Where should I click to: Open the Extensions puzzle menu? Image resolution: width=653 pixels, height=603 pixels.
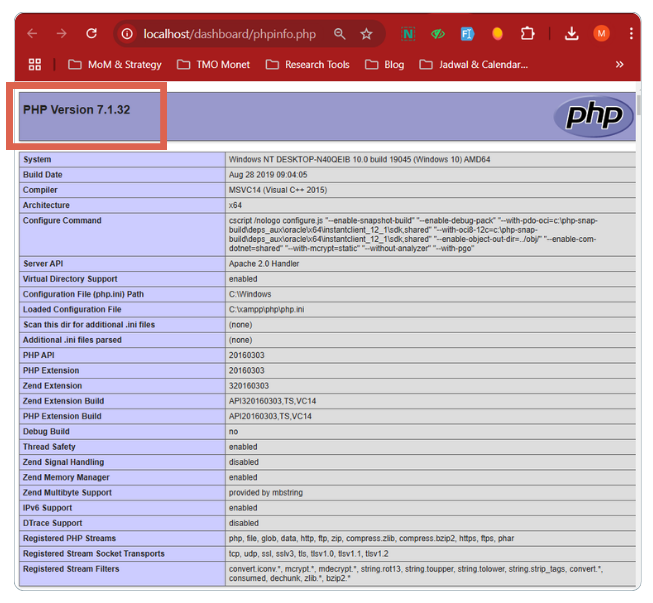pos(527,33)
